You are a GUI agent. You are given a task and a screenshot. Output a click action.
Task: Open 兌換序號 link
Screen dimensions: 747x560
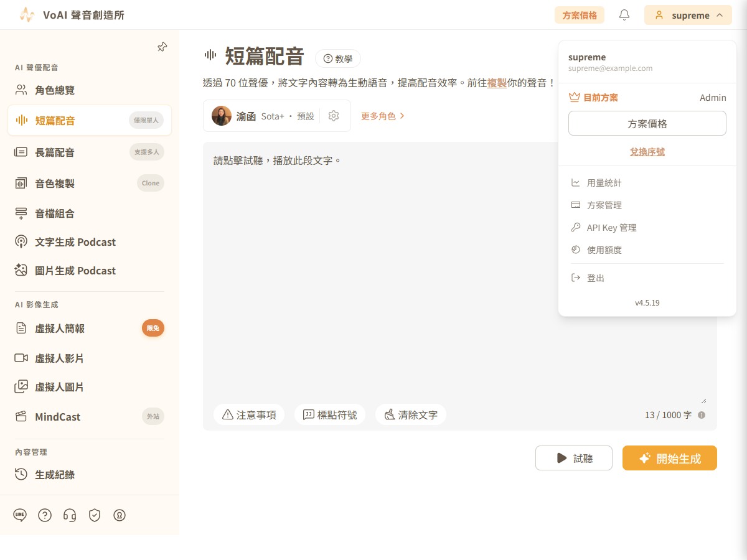pos(647,152)
